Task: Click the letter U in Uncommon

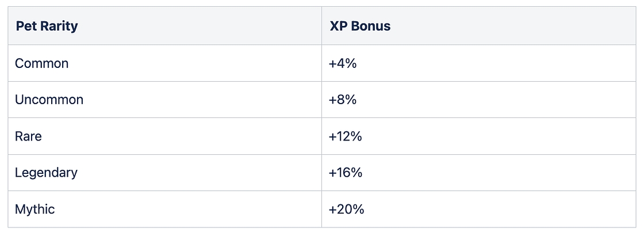Action: pos(20,100)
